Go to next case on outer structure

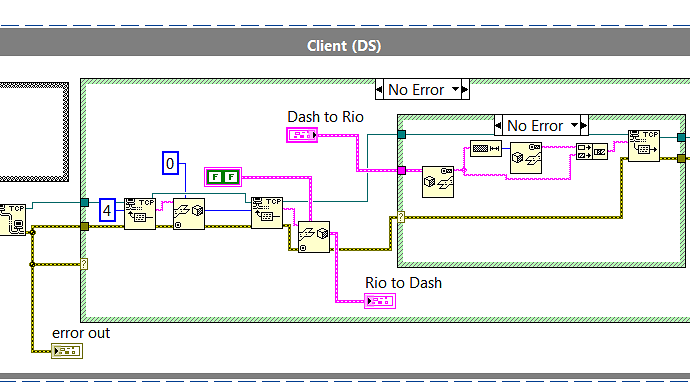coord(465,89)
